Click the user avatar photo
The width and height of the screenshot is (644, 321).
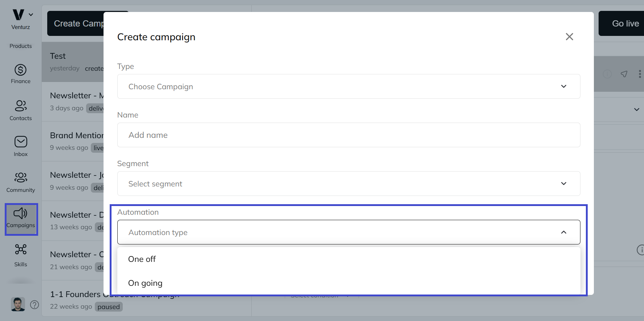18,304
